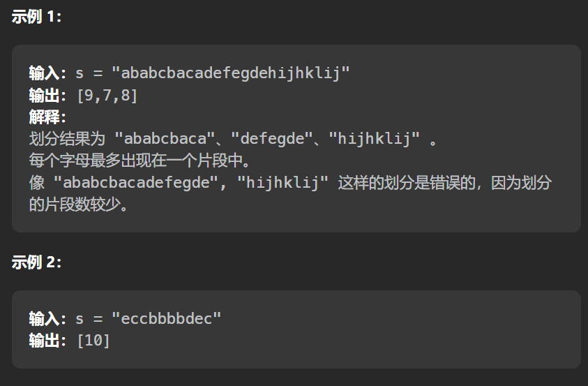Viewport: 588px width, 386px height.
Task: Click the 每个字母最多出现在一个片段中 sentence
Action: (x=140, y=161)
